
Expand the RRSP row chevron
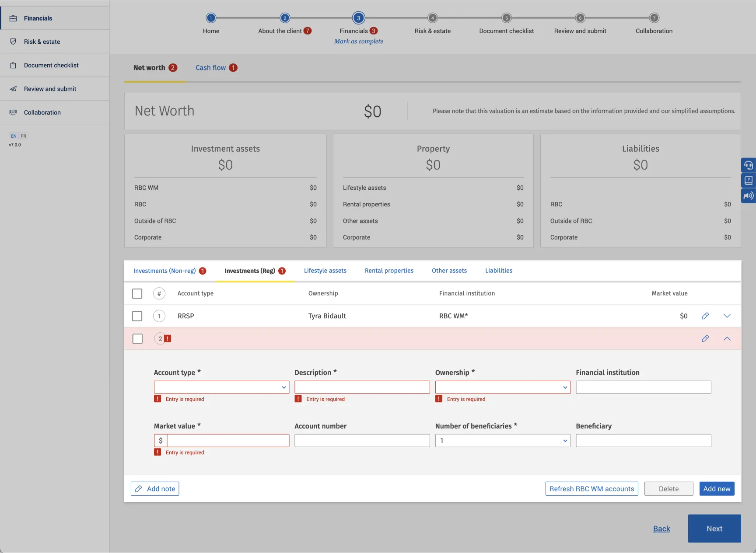(727, 316)
